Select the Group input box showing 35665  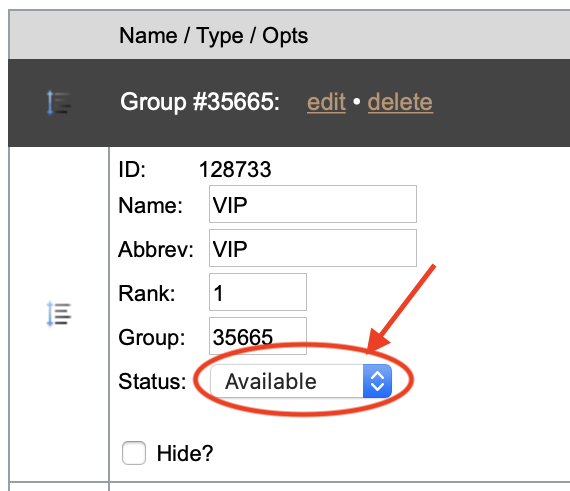pos(258,336)
